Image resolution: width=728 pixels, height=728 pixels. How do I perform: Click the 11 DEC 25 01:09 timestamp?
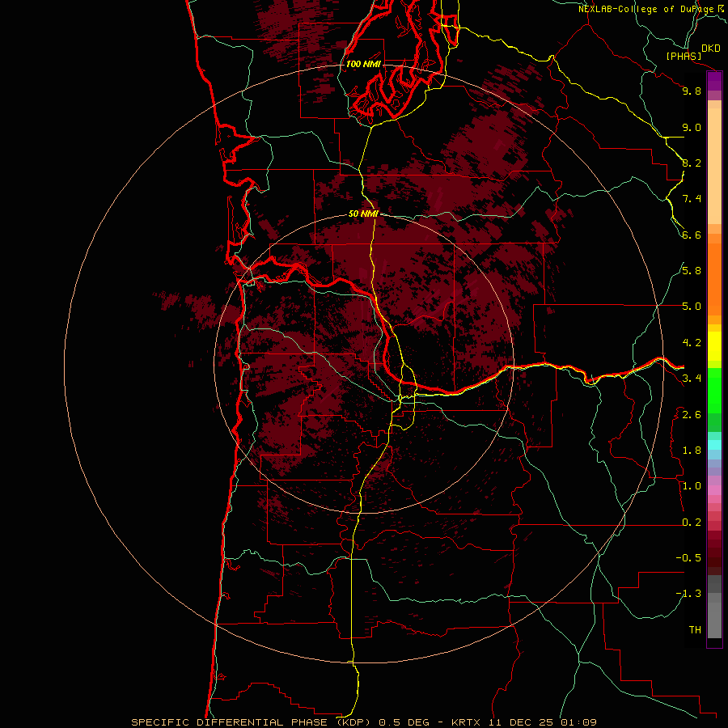pyautogui.click(x=542, y=722)
